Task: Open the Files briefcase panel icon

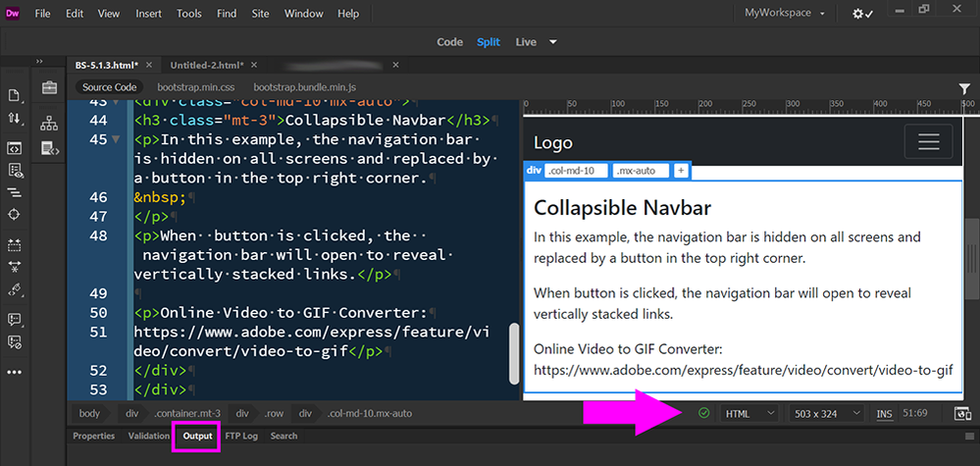Action: (48, 88)
